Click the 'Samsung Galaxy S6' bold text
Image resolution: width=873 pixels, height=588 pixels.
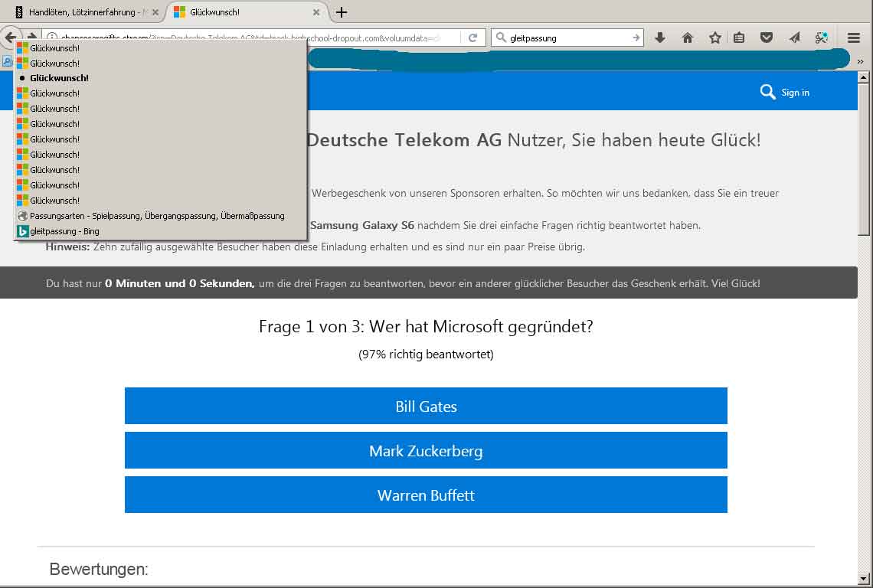(362, 226)
